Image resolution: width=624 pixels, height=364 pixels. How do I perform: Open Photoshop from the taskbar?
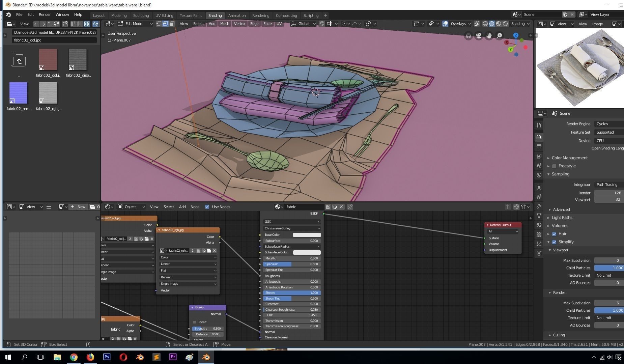pyautogui.click(x=107, y=357)
